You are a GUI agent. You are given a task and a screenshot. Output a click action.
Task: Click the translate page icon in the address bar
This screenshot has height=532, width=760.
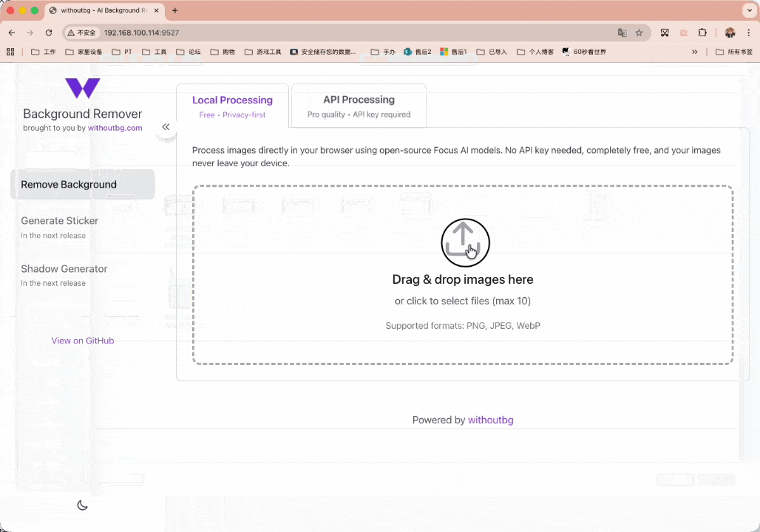622,33
